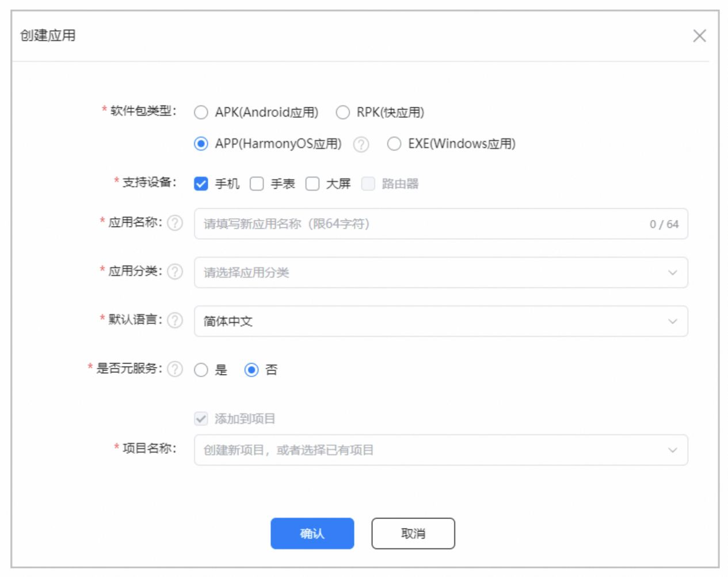The height and width of the screenshot is (577, 728).
Task: Open help icon beside 应用分类
Action: tap(175, 271)
